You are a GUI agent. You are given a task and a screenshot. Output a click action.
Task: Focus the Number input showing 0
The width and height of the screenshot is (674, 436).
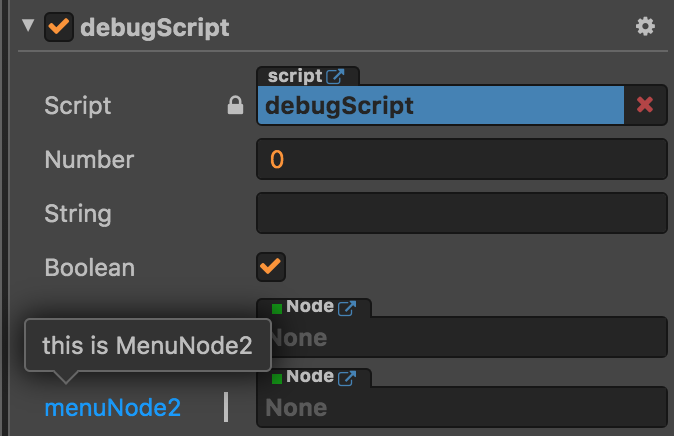point(461,159)
